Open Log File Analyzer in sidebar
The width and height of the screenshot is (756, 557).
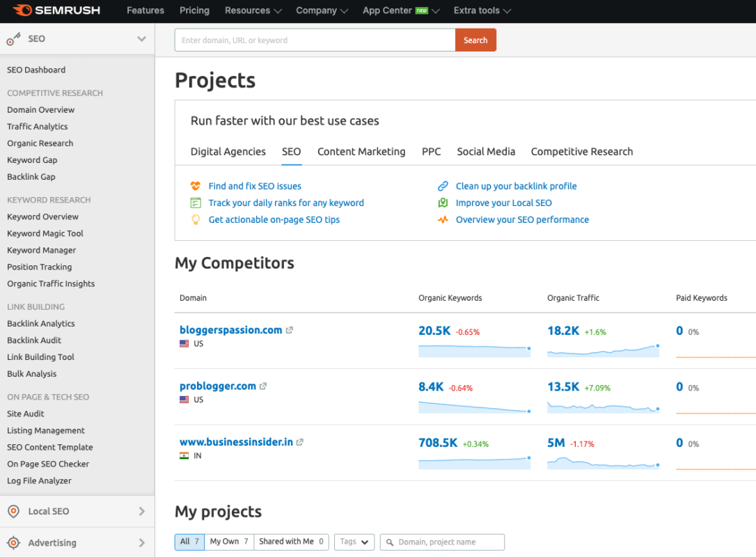pos(39,481)
